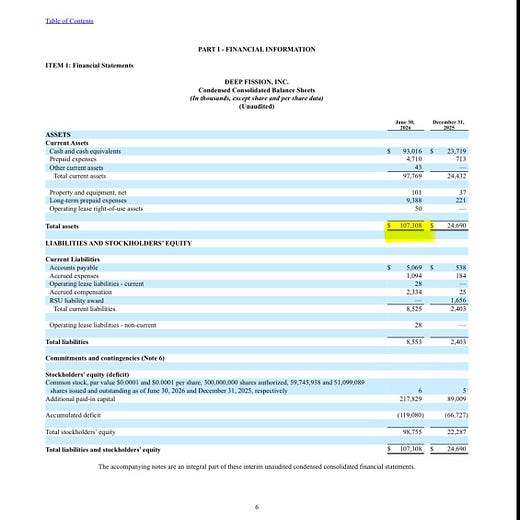
Task: Click the accrued expenses value 184
Action: click(461, 276)
